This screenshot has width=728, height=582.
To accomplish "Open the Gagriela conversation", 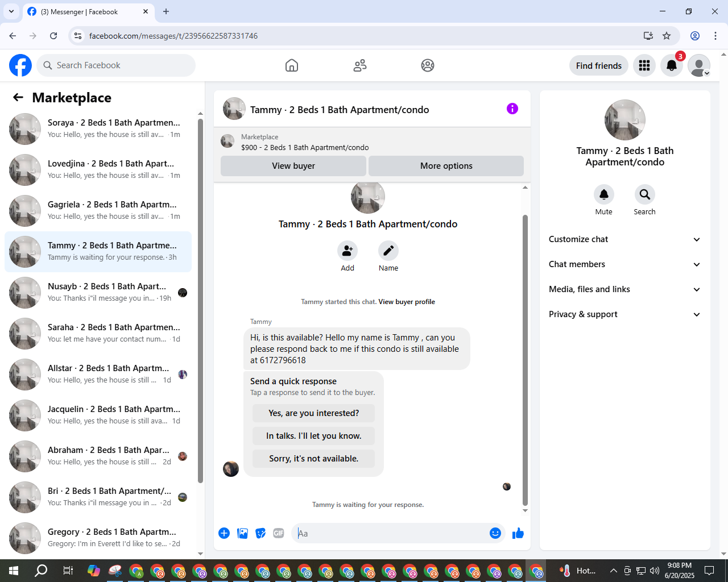I will 98,211.
